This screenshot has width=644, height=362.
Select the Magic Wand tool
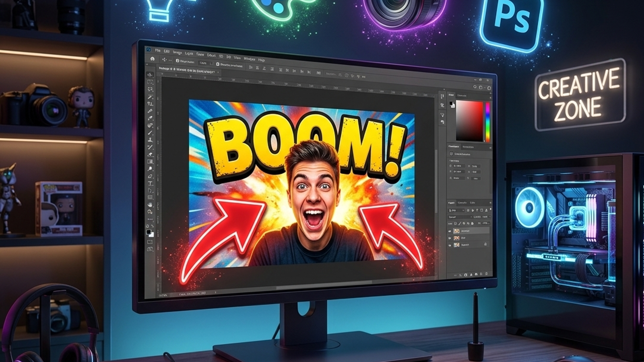(x=150, y=97)
